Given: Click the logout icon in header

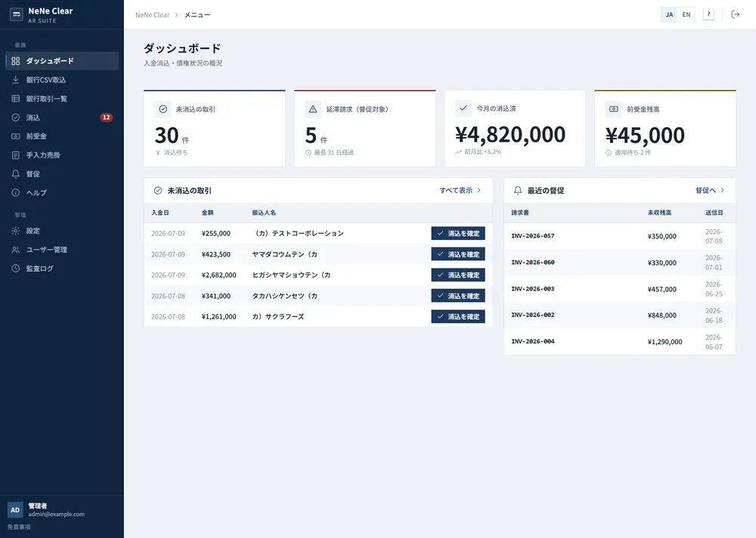Looking at the screenshot, I should [736, 14].
